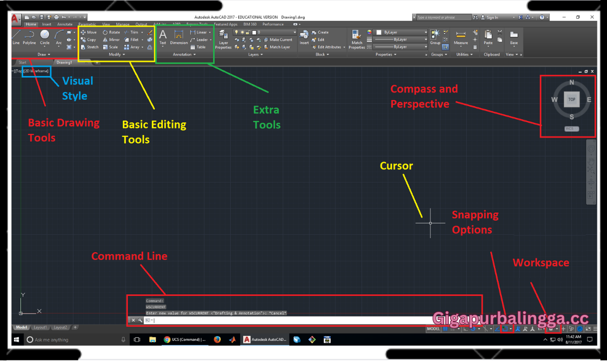This screenshot has height=364, width=607.
Task: Toggle the grid display in status bar
Action: [446, 329]
